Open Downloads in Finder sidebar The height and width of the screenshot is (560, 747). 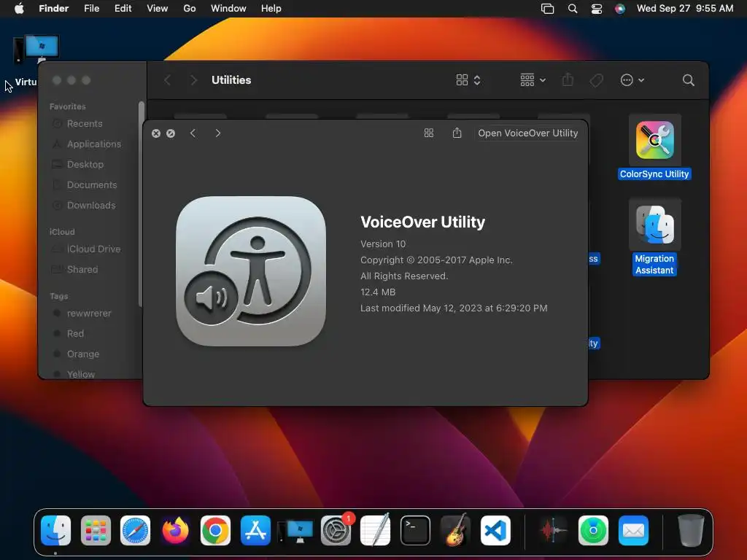[91, 206]
